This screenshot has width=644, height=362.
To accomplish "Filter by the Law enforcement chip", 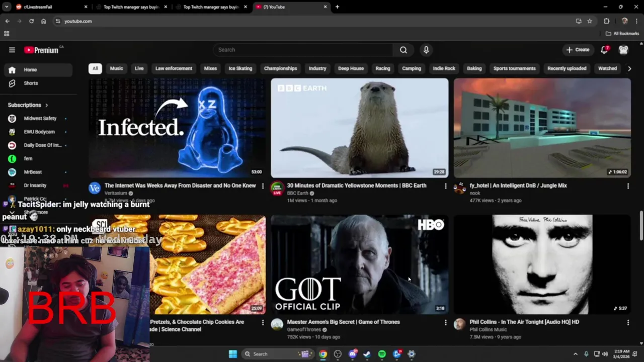I will (x=174, y=68).
